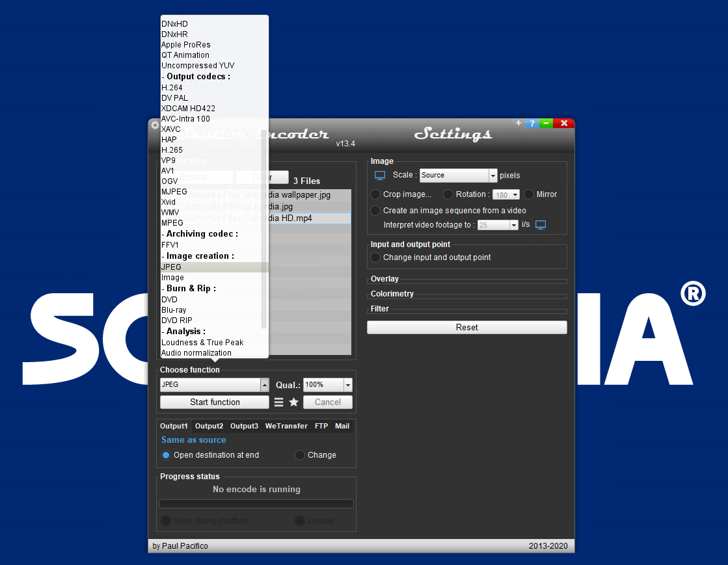The image size is (728, 565).
Task: Click the encode progress bar
Action: pyautogui.click(x=256, y=503)
